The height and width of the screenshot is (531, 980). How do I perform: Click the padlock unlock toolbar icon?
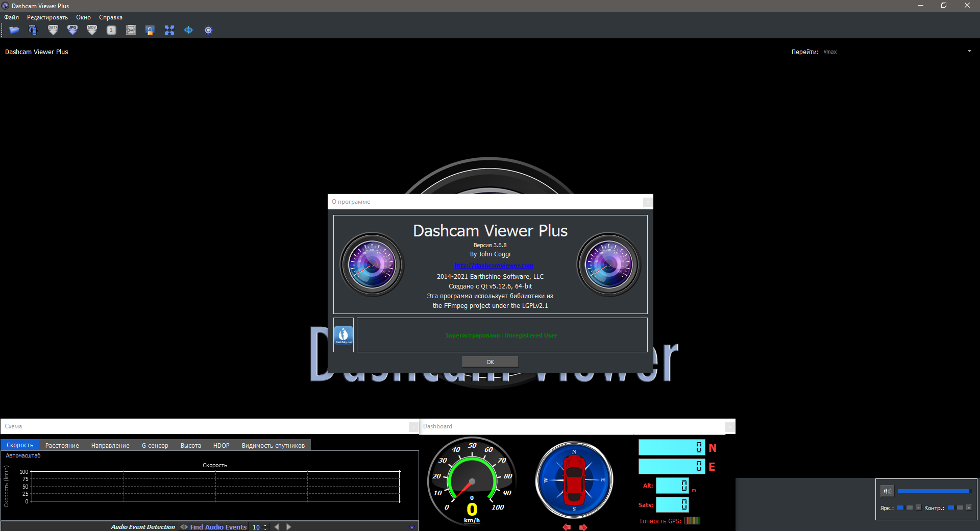click(x=150, y=30)
